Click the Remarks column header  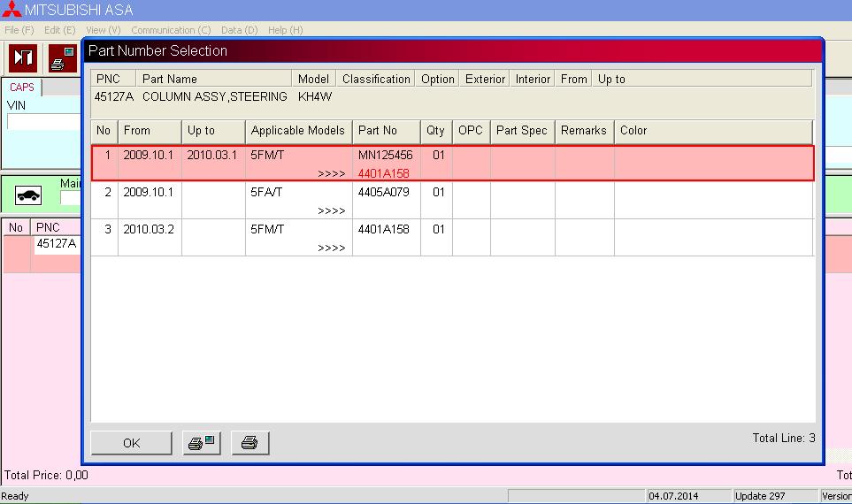point(583,131)
